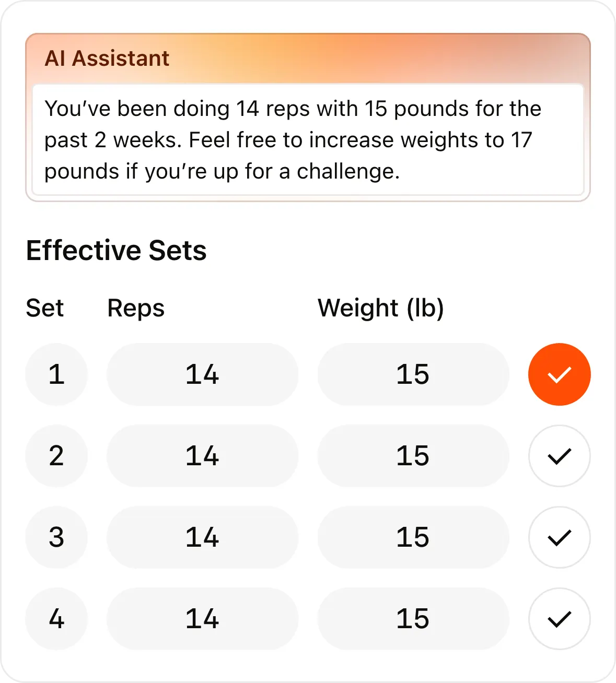
Task: Uncheck the orange checkmark on Set 1
Action: 559,374
